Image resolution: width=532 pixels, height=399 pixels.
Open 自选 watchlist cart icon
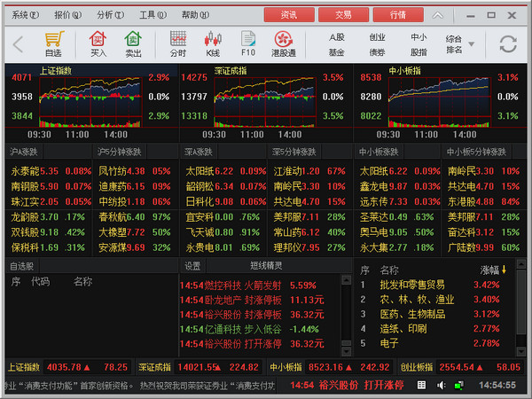[x=53, y=43]
